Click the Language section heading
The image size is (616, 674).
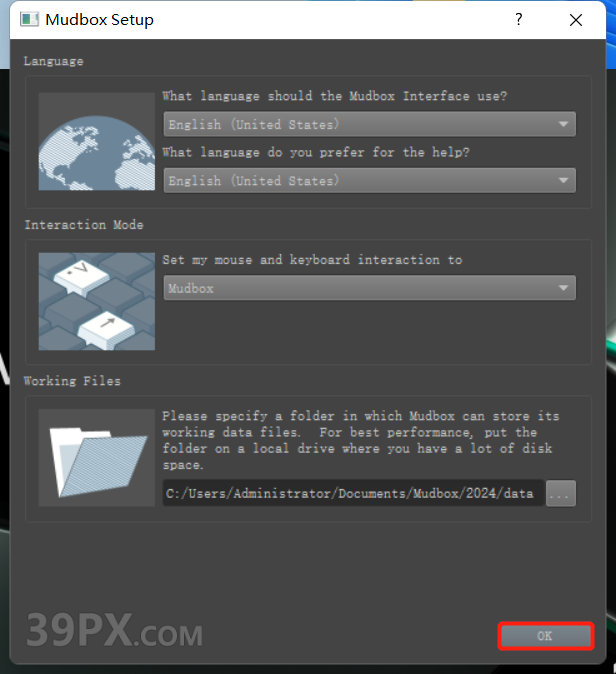tap(54, 61)
